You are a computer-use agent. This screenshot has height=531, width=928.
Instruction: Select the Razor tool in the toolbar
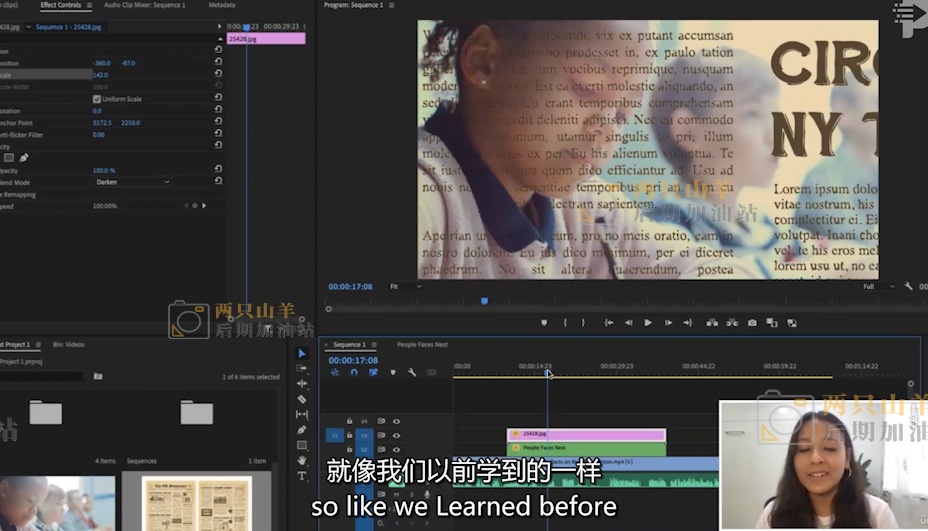pyautogui.click(x=302, y=399)
